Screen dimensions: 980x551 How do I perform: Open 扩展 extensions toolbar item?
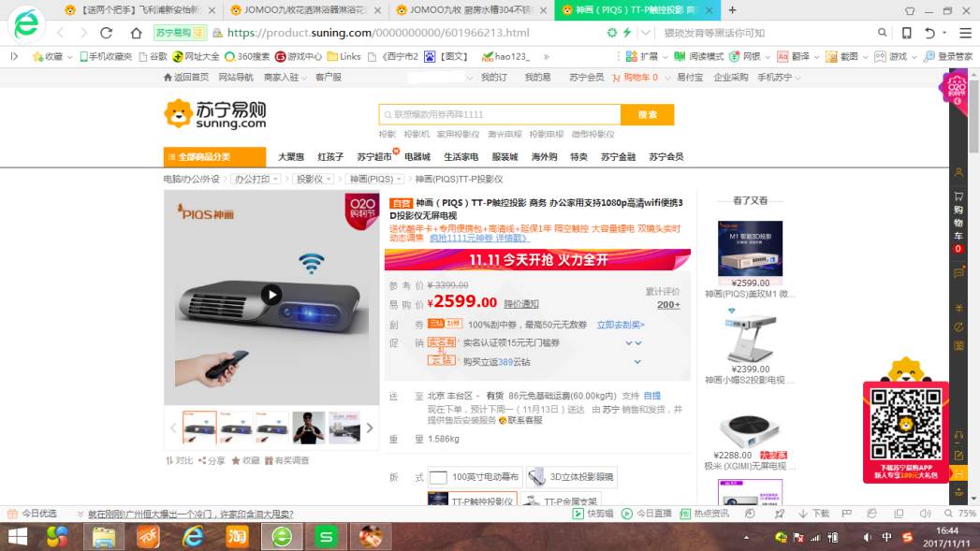[x=642, y=56]
